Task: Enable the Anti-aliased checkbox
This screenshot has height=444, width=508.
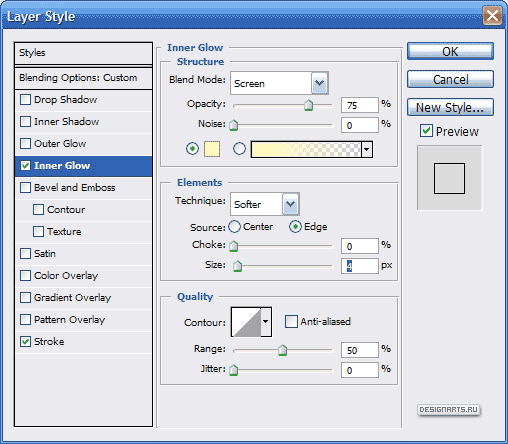Action: [291, 322]
